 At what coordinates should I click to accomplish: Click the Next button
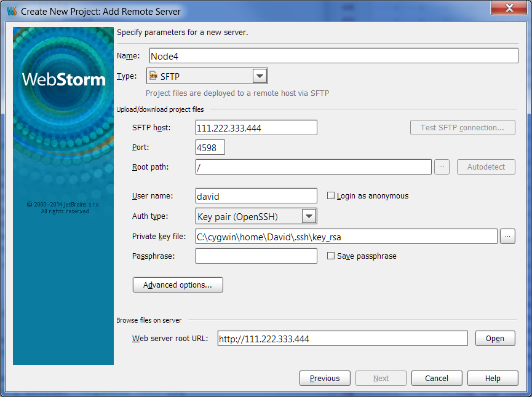(381, 378)
